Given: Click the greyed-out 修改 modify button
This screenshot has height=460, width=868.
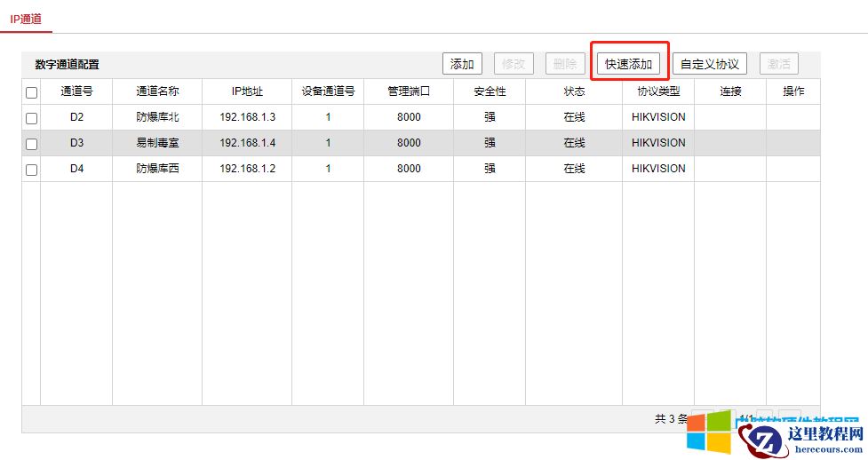Looking at the screenshot, I should pos(514,64).
